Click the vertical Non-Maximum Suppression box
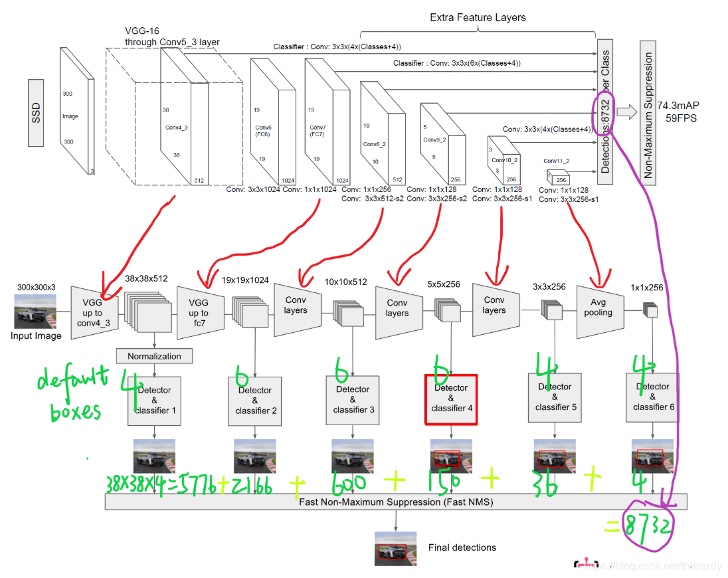Screen dimensions: 728x578 [648, 113]
